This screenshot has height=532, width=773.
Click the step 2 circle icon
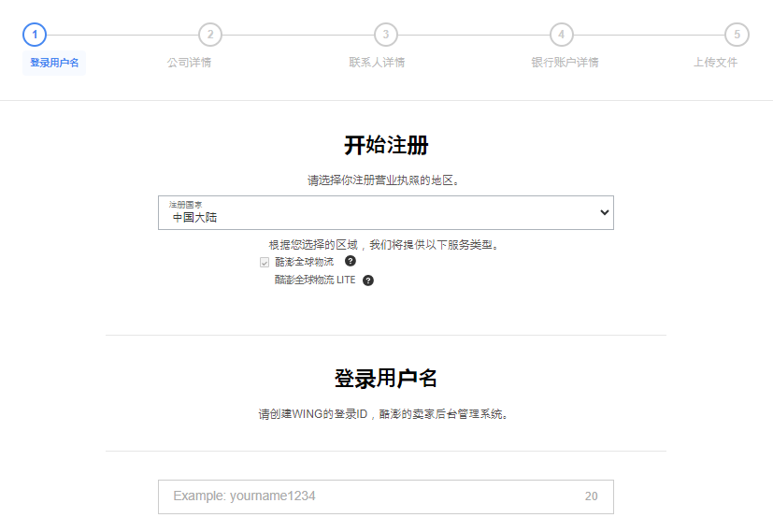tap(210, 35)
